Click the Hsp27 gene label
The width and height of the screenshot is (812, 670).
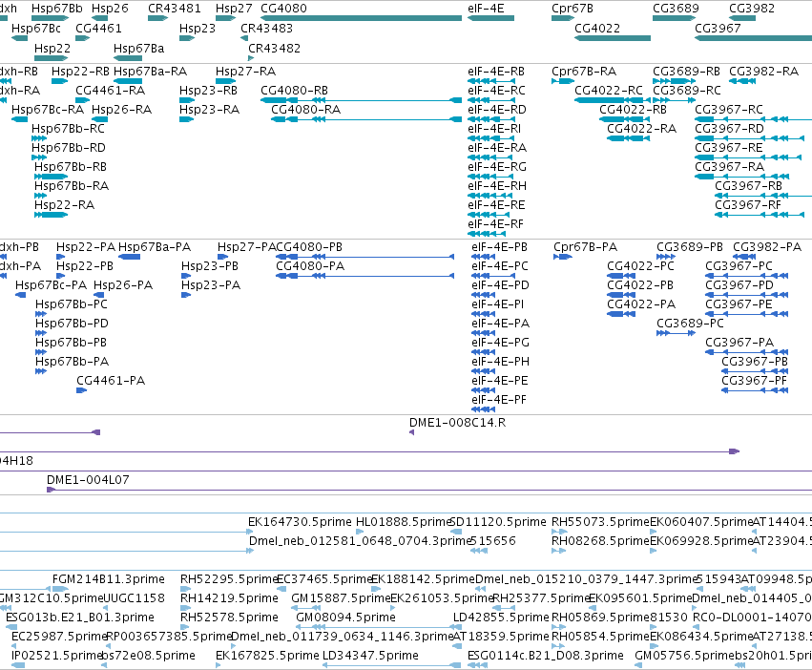234,9
